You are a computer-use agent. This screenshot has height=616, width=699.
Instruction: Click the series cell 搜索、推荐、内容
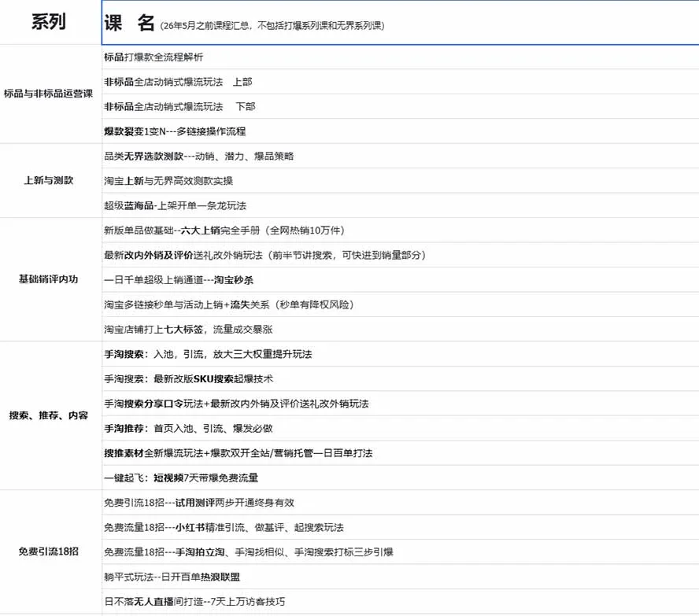(x=50, y=415)
